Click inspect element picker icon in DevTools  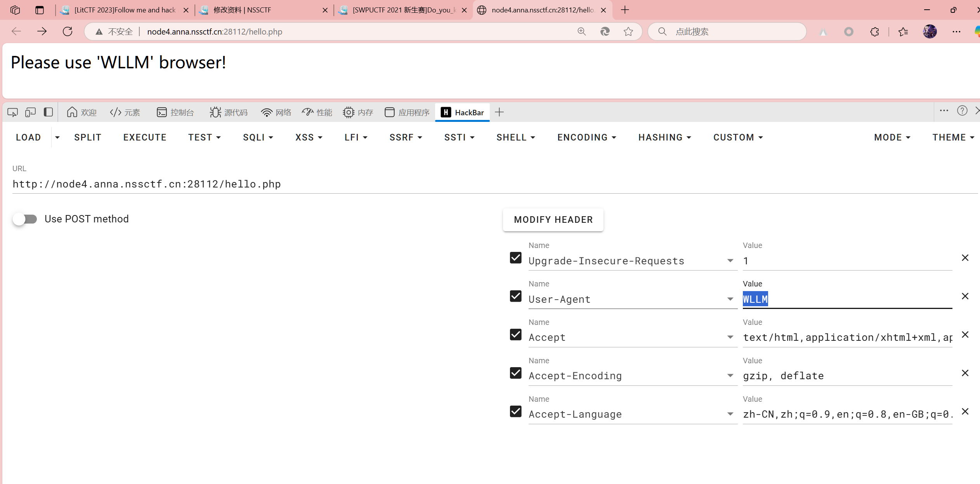[12, 112]
